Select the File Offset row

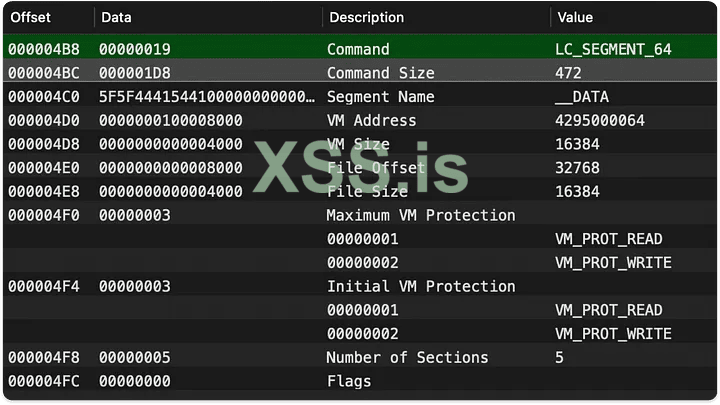tap(376, 168)
